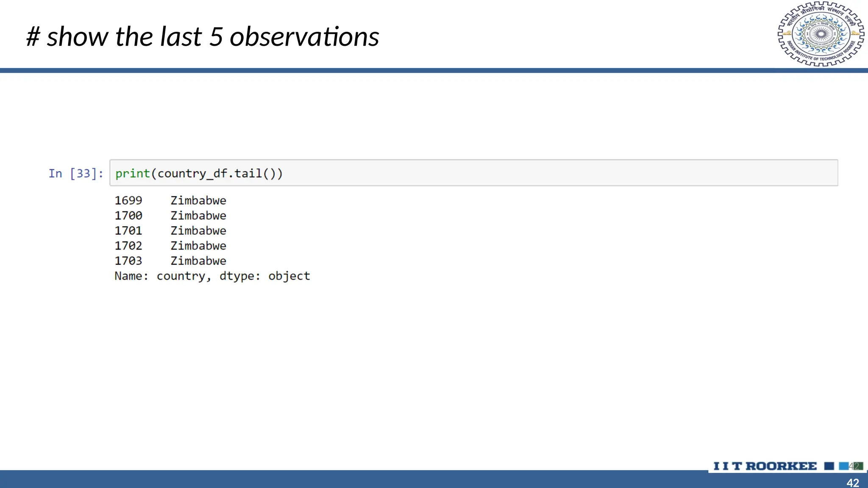Click the 'In [33]:' cell prompt
This screenshot has height=488, width=868.
pyautogui.click(x=76, y=173)
